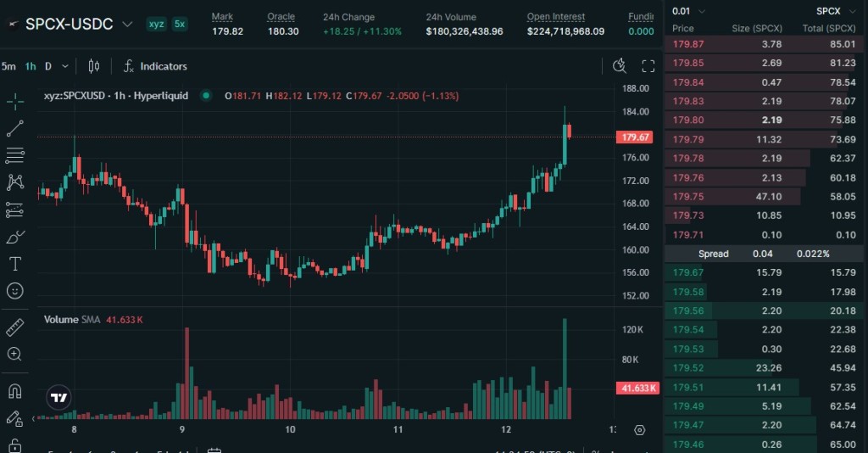Click the Spread 0.04 row
Screen dimensions: 868x453
764,254
